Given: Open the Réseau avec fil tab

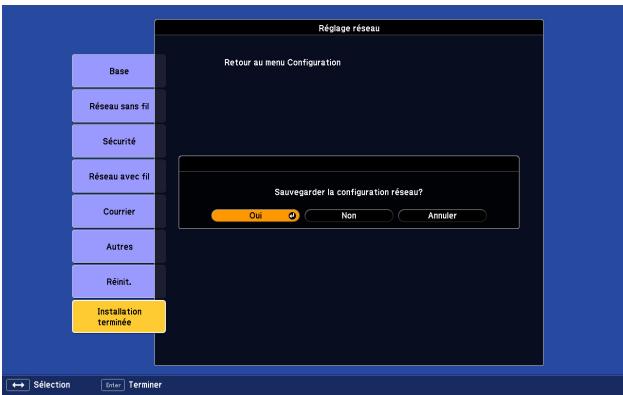Looking at the screenshot, I should (119, 176).
